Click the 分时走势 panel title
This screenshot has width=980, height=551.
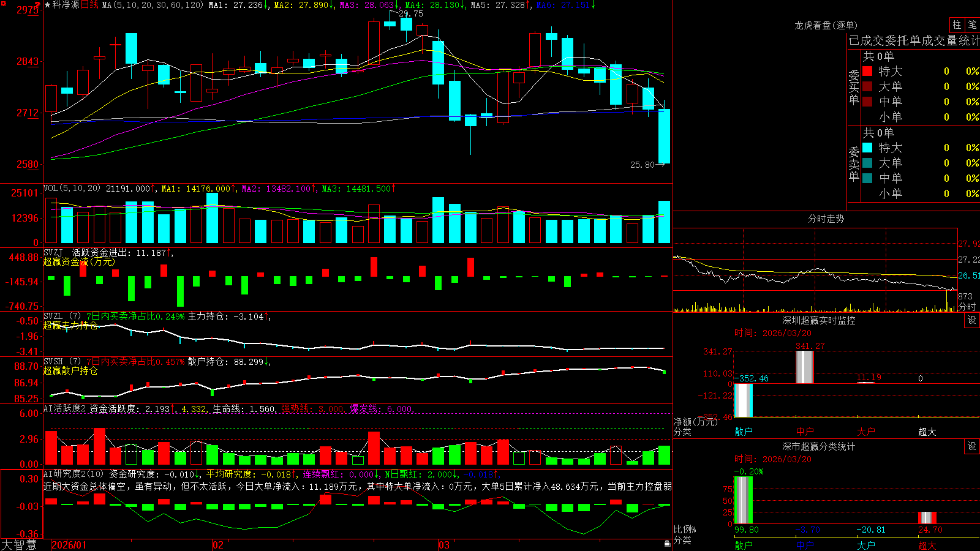pos(826,219)
